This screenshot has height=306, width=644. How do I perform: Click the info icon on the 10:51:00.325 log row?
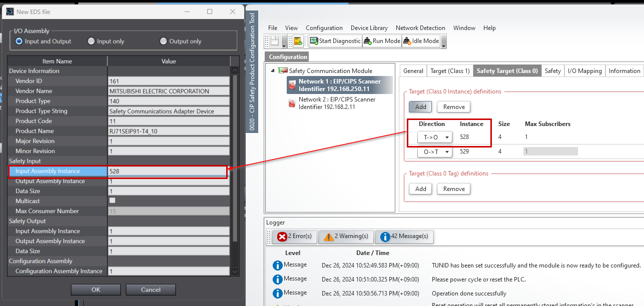pos(278,279)
